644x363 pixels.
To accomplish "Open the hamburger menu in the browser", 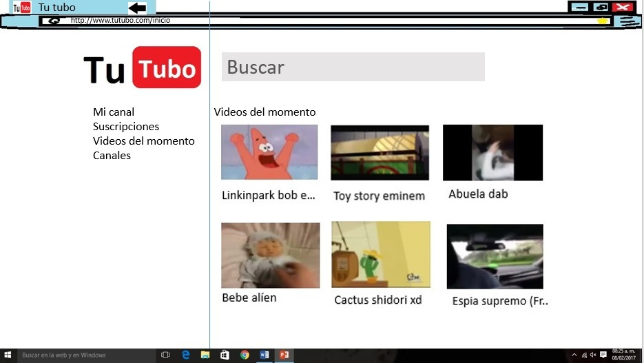I will (627, 21).
